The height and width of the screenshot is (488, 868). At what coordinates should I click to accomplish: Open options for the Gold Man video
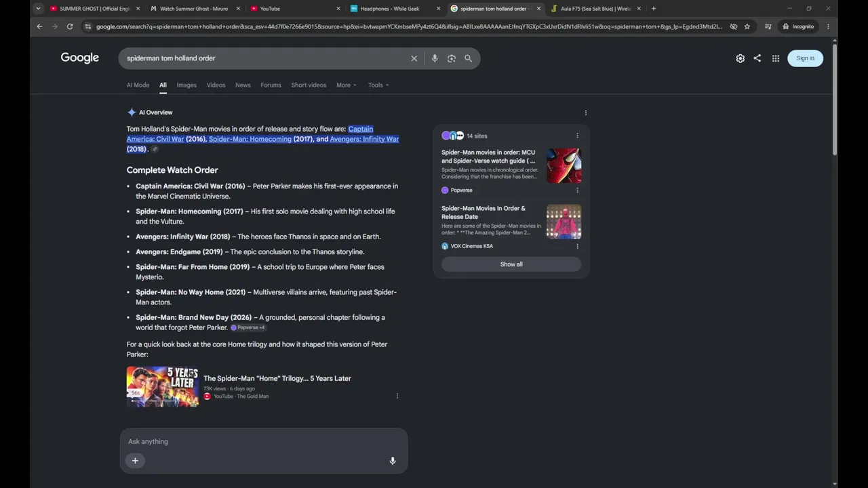397,396
